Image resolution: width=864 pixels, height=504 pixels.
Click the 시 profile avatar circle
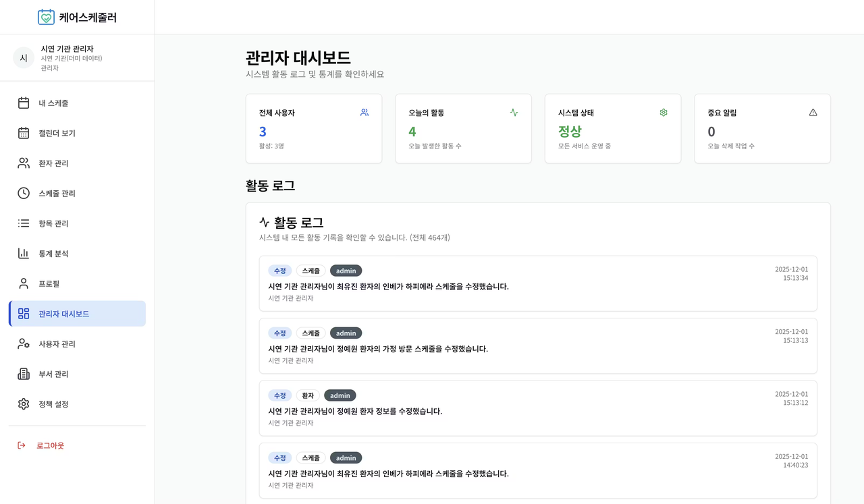pyautogui.click(x=23, y=57)
